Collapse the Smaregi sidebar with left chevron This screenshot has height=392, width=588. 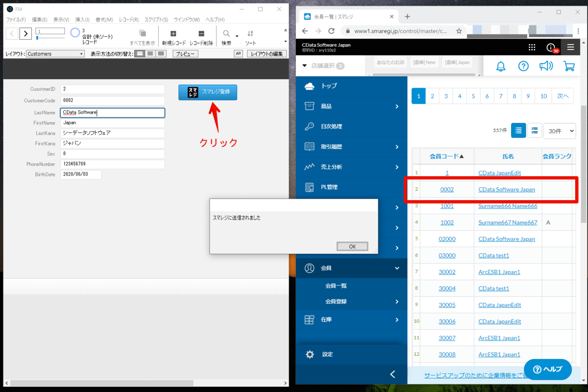[392, 374]
